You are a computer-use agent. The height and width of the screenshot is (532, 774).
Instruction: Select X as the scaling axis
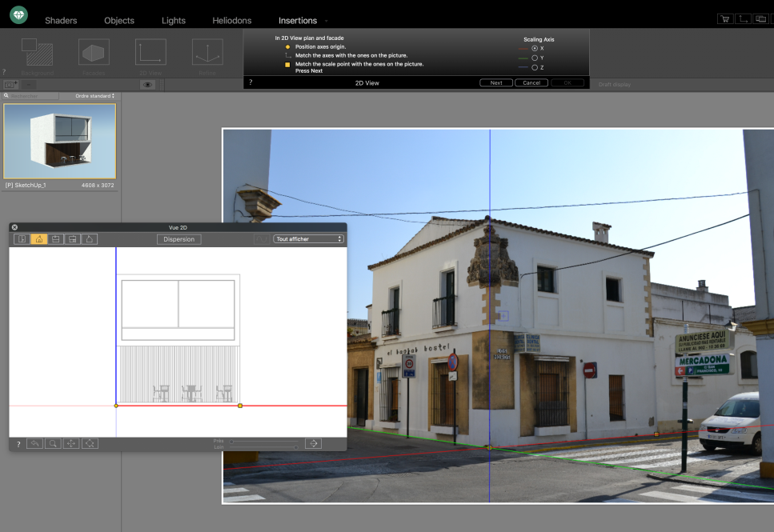[x=535, y=48]
